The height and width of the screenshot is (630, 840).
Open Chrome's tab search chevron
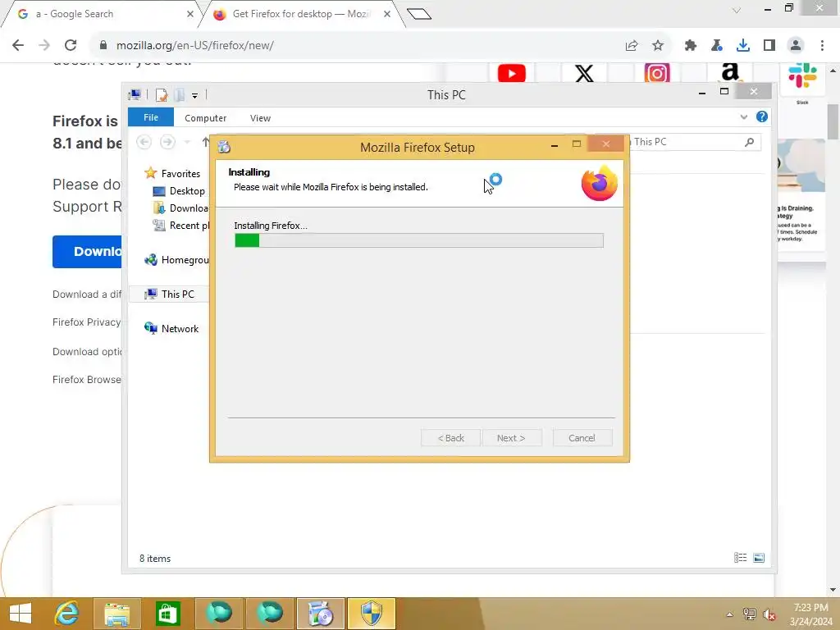pos(737,10)
